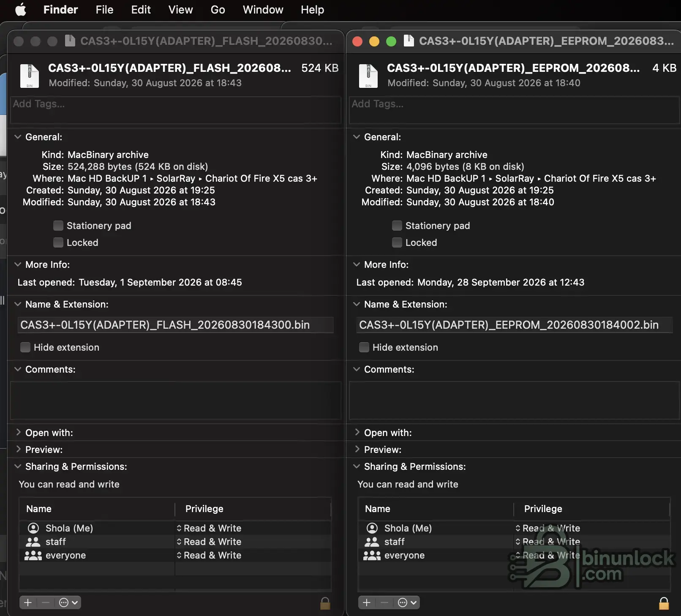Click the Comments box in EEPROM window
Viewport: 681px width, 616px height.
(514, 401)
